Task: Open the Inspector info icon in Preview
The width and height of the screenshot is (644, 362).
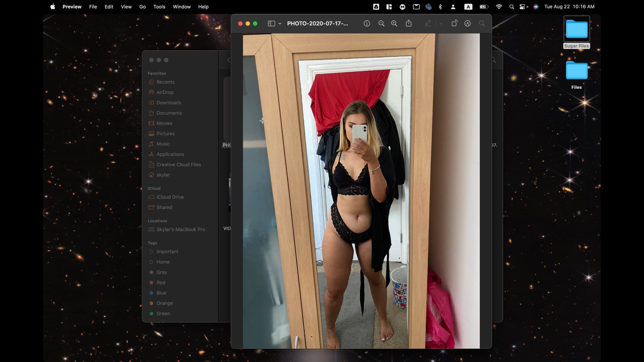Action: 367,23
